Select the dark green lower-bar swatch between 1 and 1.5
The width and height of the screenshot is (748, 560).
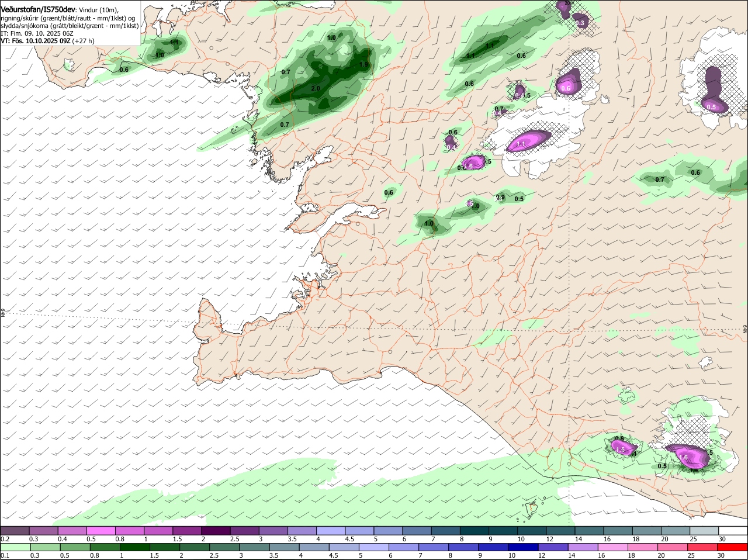[135, 547]
